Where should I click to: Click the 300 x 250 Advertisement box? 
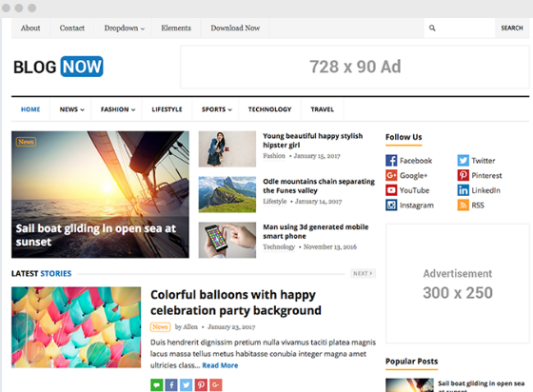458,284
